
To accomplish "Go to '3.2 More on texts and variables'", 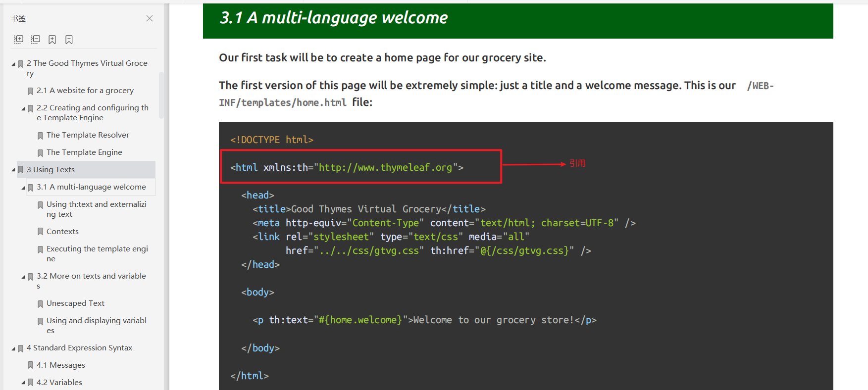I will pos(92,281).
